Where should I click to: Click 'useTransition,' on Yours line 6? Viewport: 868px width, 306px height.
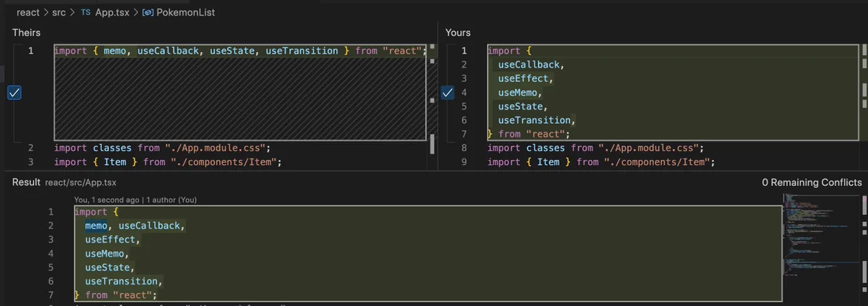coord(536,120)
